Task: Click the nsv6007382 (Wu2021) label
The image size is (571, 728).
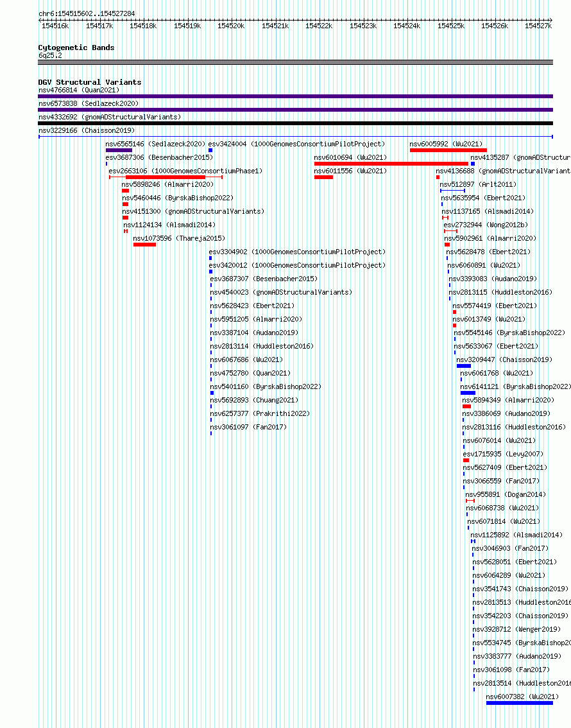Action: click(x=522, y=697)
